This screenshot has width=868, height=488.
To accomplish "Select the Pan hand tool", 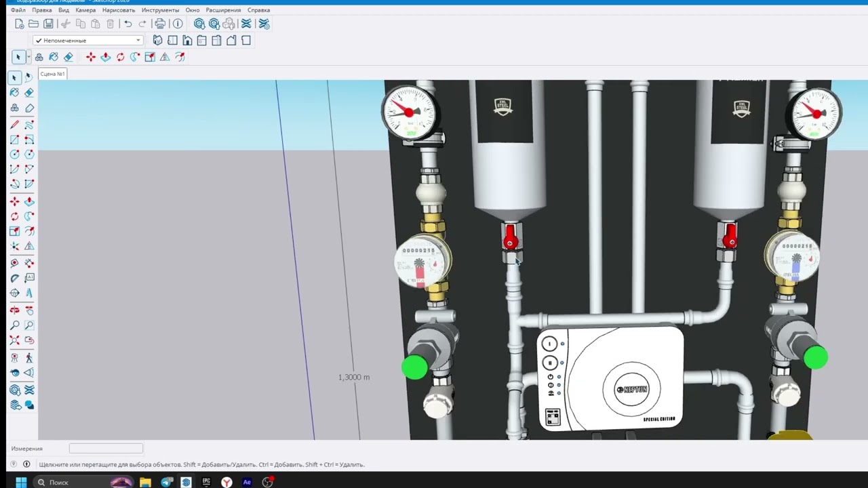I will coord(29,310).
